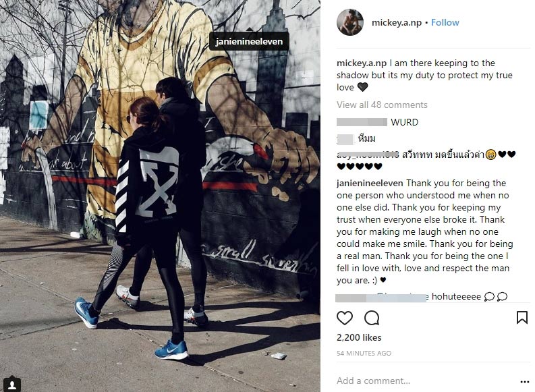This screenshot has width=535, height=392.
Task: Open 54 minutes ago timestamp
Action: click(x=364, y=353)
